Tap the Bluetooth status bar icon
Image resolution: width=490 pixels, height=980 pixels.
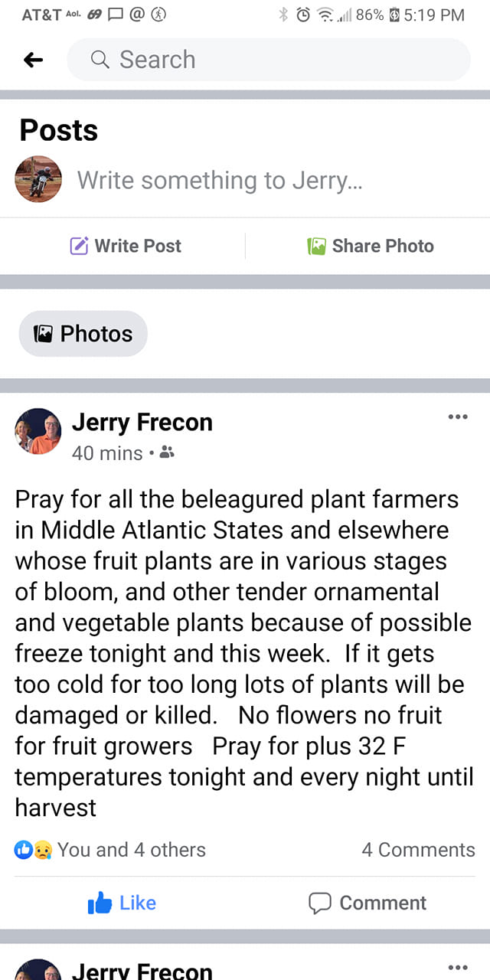click(x=283, y=15)
